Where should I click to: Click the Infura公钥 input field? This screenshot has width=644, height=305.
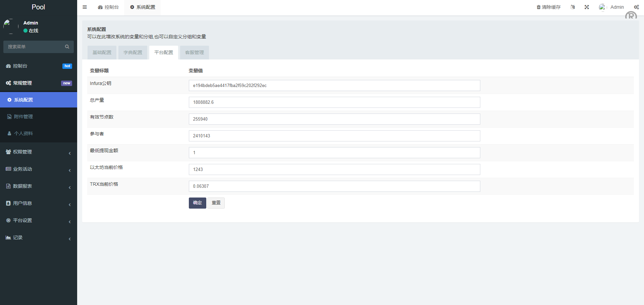point(334,85)
